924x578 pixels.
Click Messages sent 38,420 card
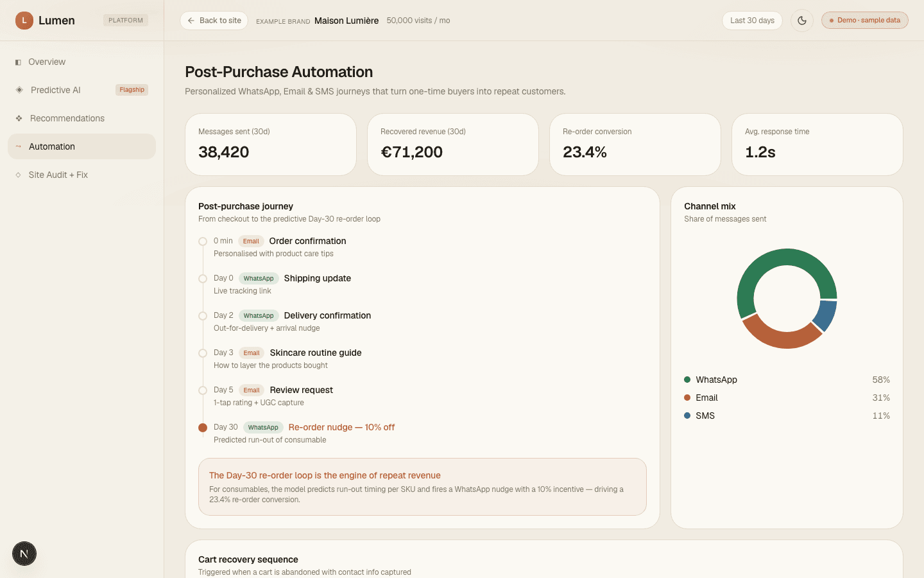coord(271,144)
